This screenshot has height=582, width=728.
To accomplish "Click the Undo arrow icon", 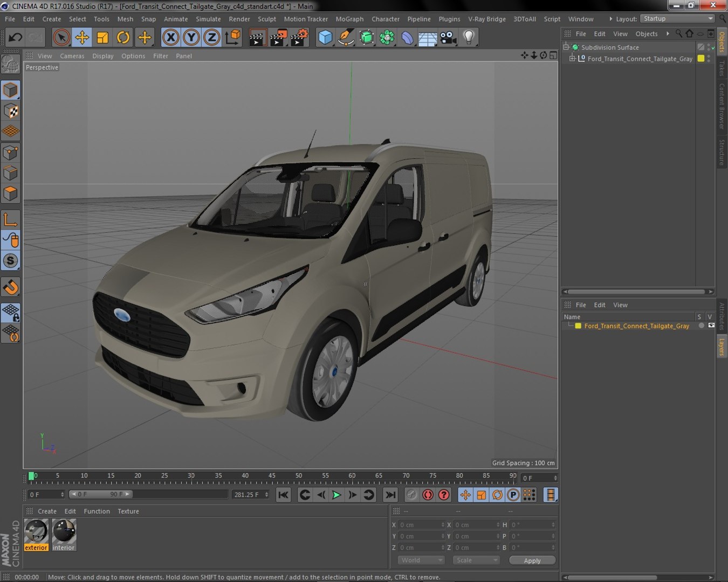I will tap(15, 37).
